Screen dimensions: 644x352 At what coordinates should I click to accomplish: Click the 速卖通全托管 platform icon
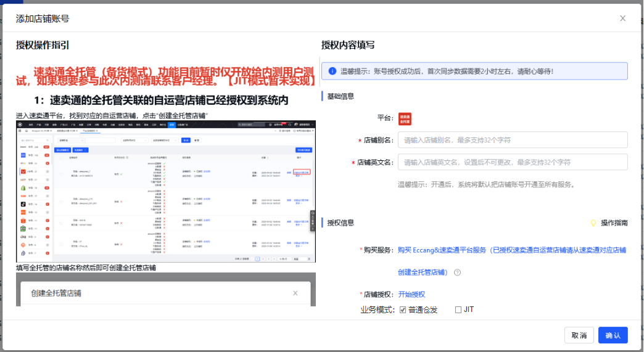pyautogui.click(x=405, y=119)
